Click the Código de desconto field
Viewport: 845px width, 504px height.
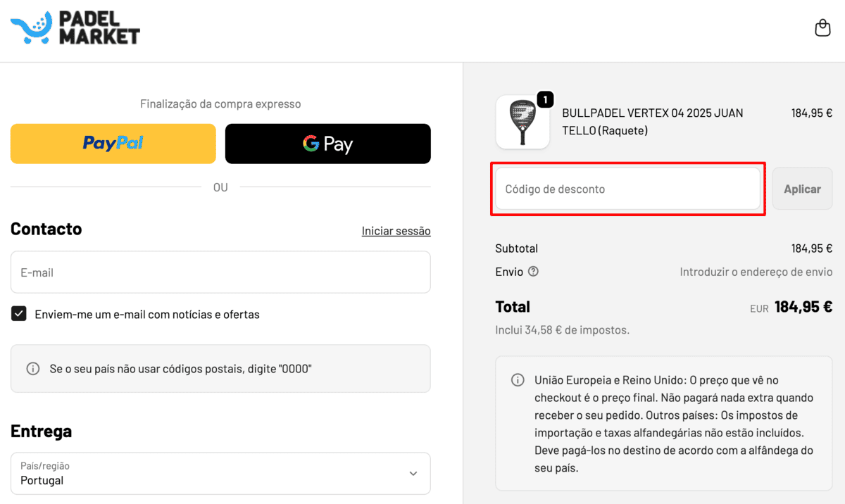coord(628,189)
